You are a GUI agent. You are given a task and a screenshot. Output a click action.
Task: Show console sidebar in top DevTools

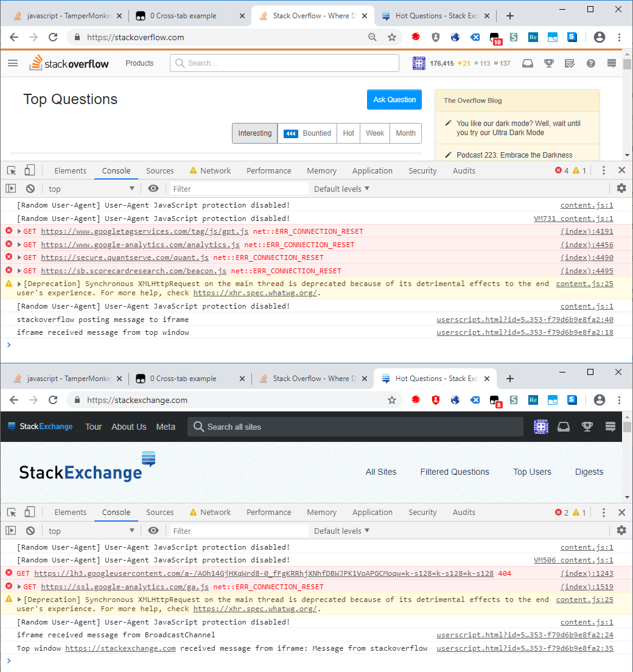pos(11,189)
